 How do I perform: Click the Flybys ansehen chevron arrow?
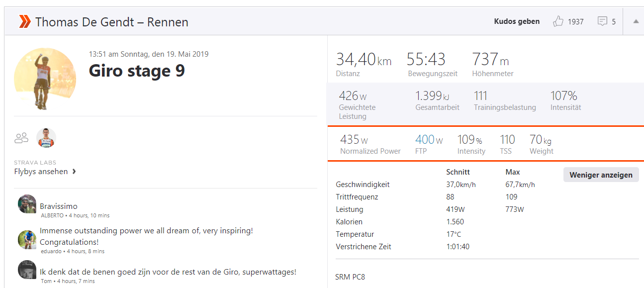[74, 172]
